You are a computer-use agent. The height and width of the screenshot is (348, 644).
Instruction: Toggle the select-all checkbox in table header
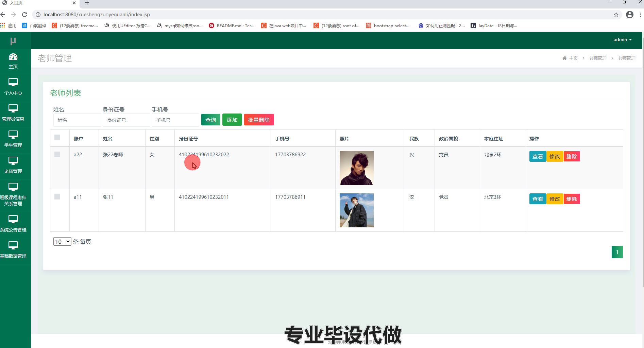[x=57, y=137]
